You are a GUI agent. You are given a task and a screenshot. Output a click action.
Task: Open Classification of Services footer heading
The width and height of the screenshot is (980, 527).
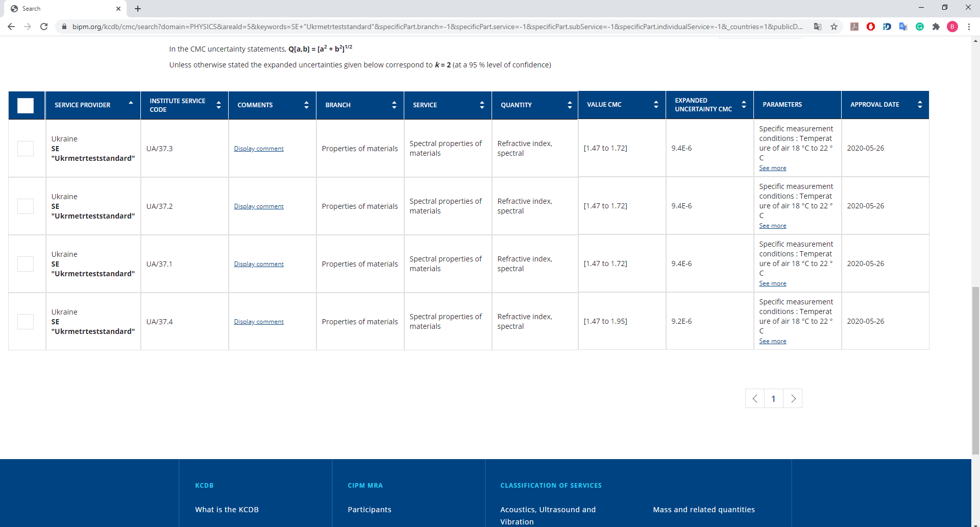[x=551, y=486]
